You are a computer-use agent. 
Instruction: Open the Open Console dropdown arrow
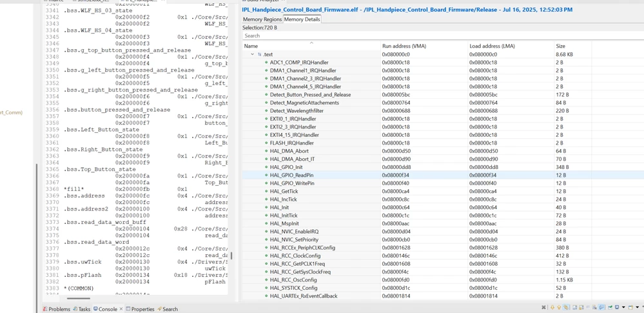[x=638, y=307]
